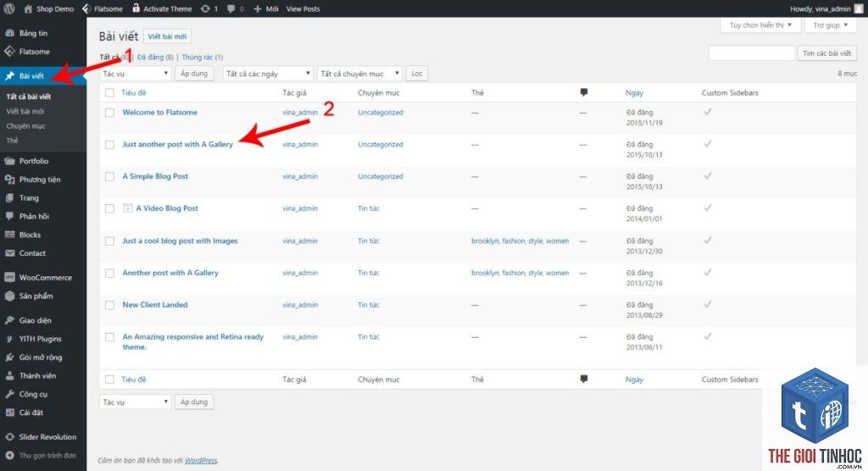Check the Just a cool blog post checkbox
The width and height of the screenshot is (868, 471).
click(x=109, y=241)
